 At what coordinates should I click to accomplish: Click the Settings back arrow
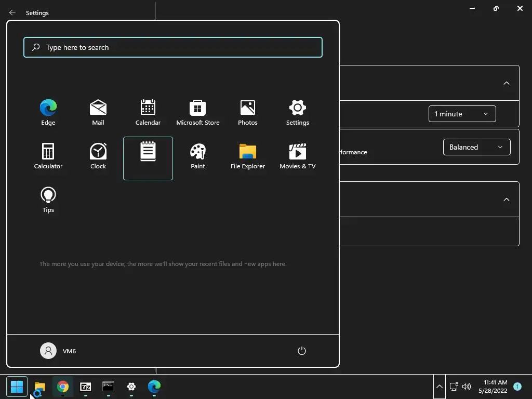[x=12, y=12]
